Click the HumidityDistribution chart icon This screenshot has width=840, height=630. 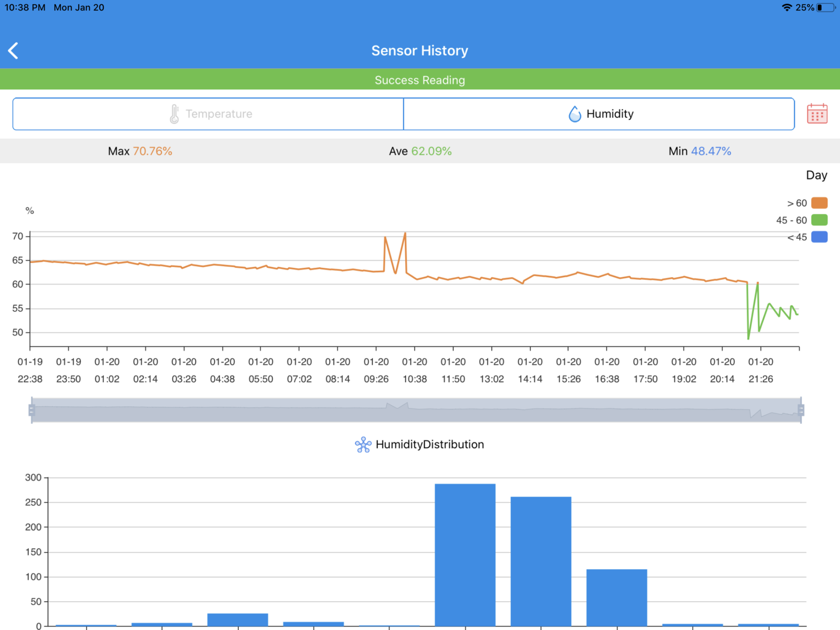tap(363, 445)
